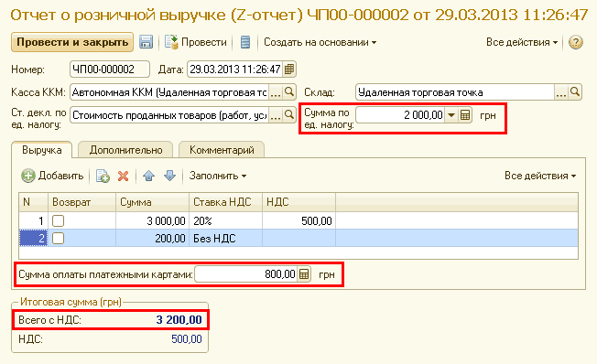
Task: Open the calculator for card payments sum
Action: coord(304,274)
